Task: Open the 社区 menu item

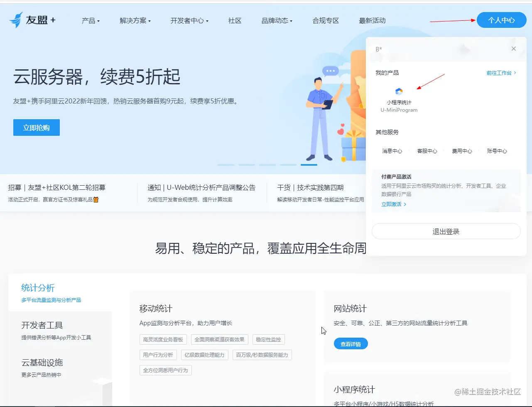Action: pyautogui.click(x=235, y=20)
